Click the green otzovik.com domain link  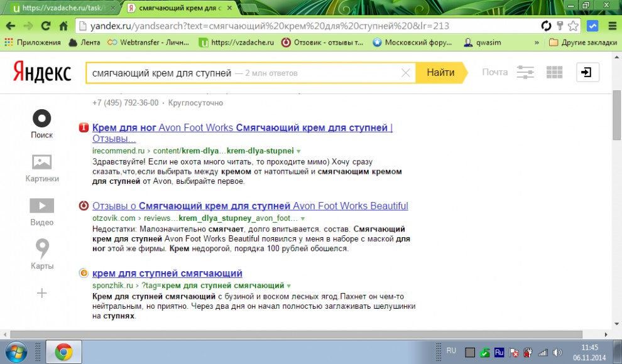pos(114,218)
